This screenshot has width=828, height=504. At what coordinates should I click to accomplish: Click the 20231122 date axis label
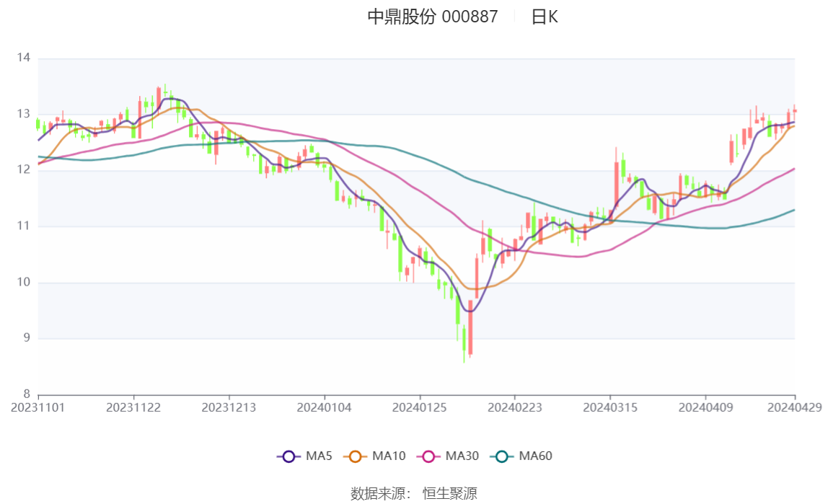pyautogui.click(x=133, y=408)
